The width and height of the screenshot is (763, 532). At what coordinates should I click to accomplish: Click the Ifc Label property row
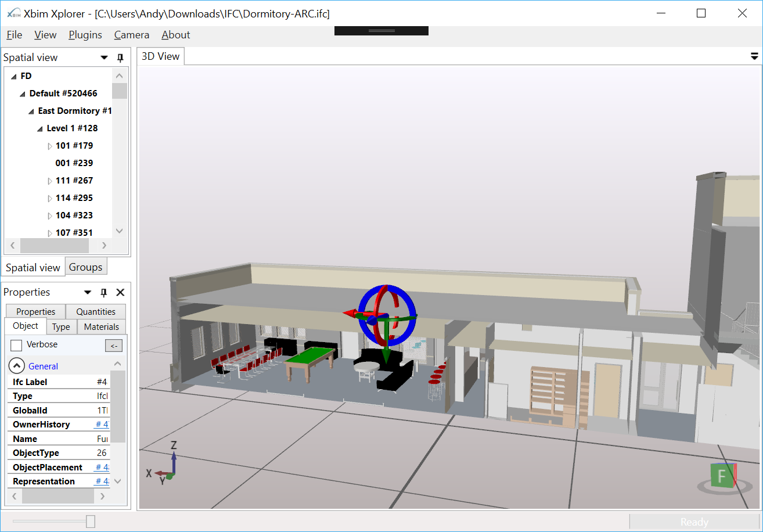pos(58,382)
